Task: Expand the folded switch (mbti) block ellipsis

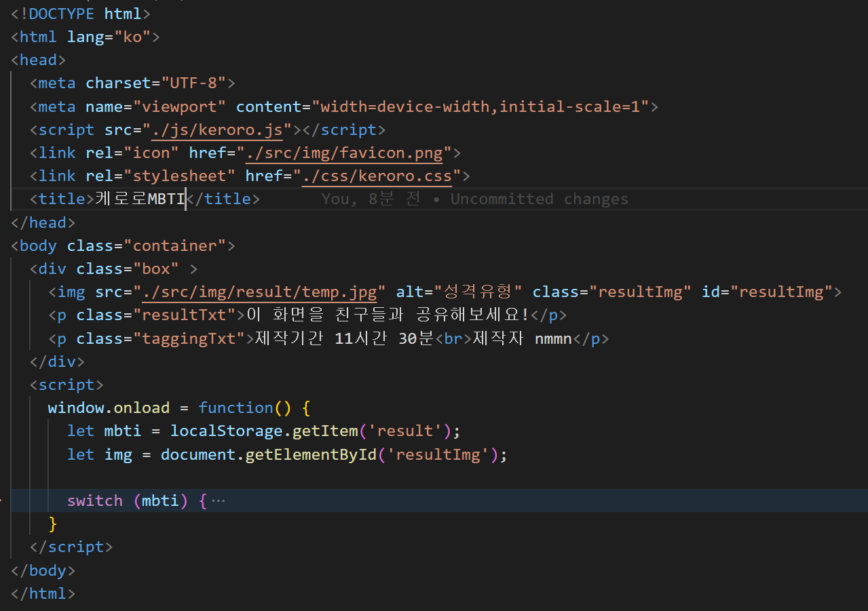Action: click(x=218, y=501)
